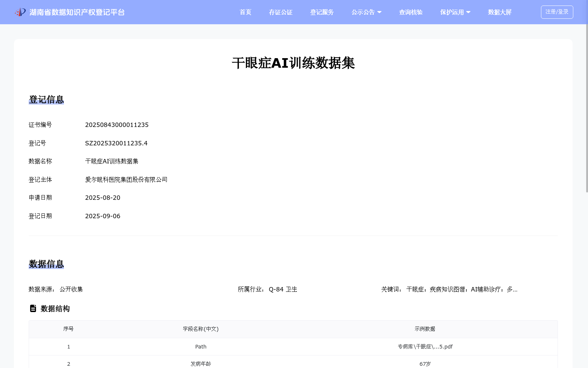Open the 登记服务 menu item
The width and height of the screenshot is (588, 368).
pos(322,12)
